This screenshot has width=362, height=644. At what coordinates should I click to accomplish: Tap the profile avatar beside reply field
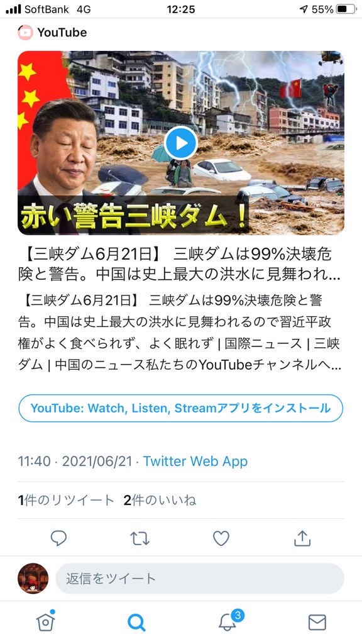coord(33,579)
